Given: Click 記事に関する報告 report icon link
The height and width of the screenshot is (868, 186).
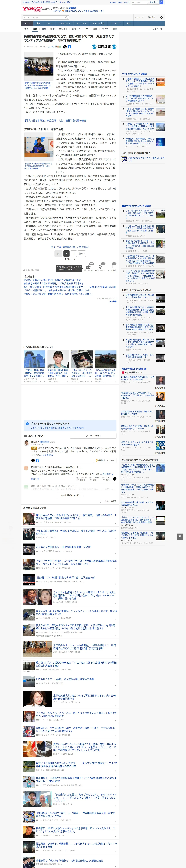Looking at the screenshot, I should tap(31, 270).
